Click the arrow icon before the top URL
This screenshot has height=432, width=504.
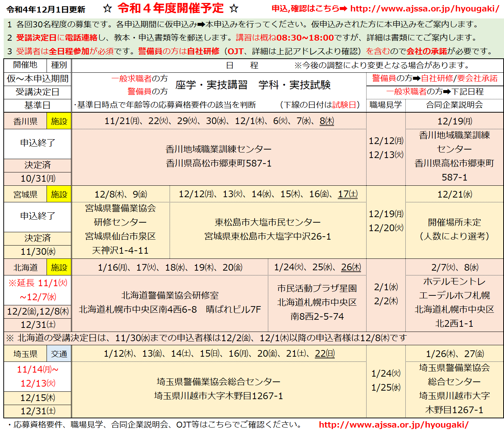(344, 8)
